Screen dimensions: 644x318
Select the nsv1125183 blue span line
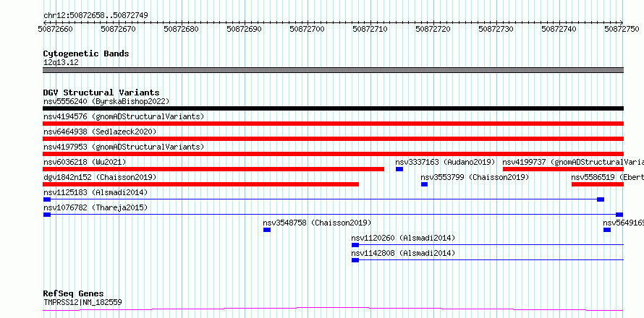click(323, 199)
